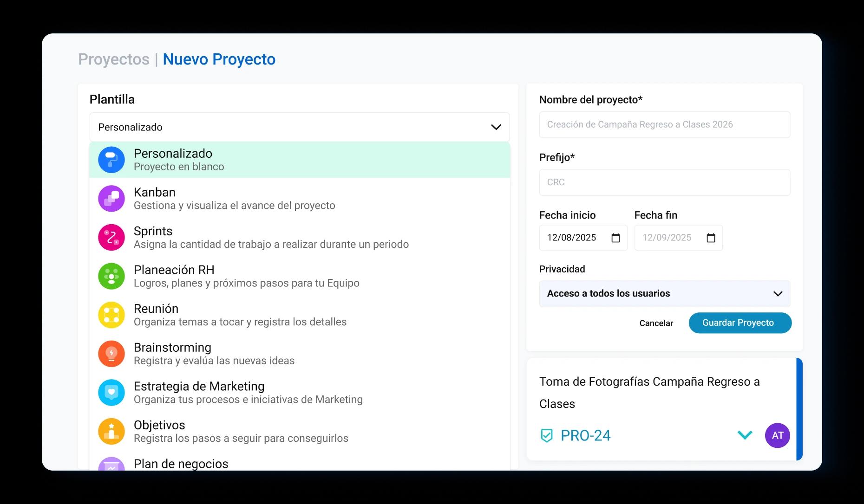Click the blue Personalizado paint roller icon
The image size is (864, 504).
click(x=111, y=160)
